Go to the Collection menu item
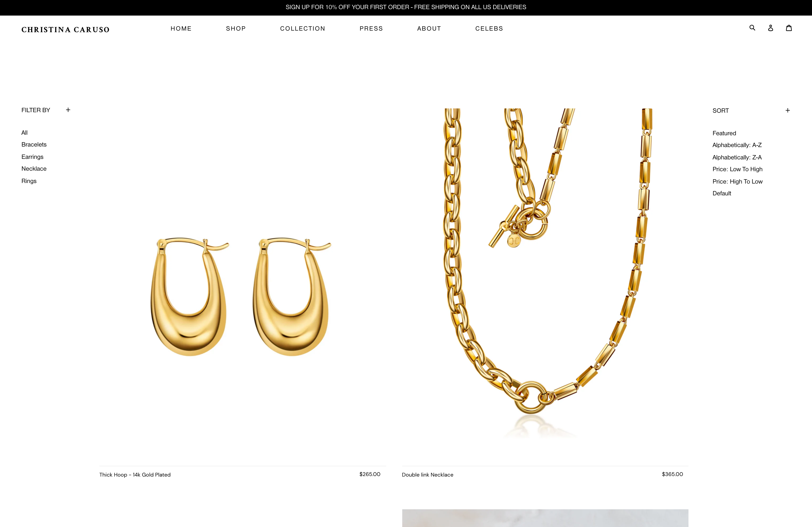 point(303,29)
